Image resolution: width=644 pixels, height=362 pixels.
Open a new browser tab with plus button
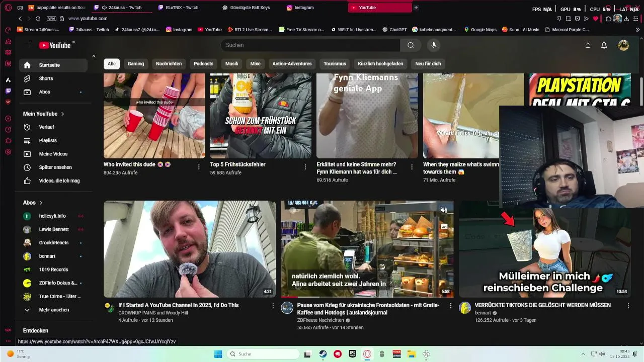416,8
